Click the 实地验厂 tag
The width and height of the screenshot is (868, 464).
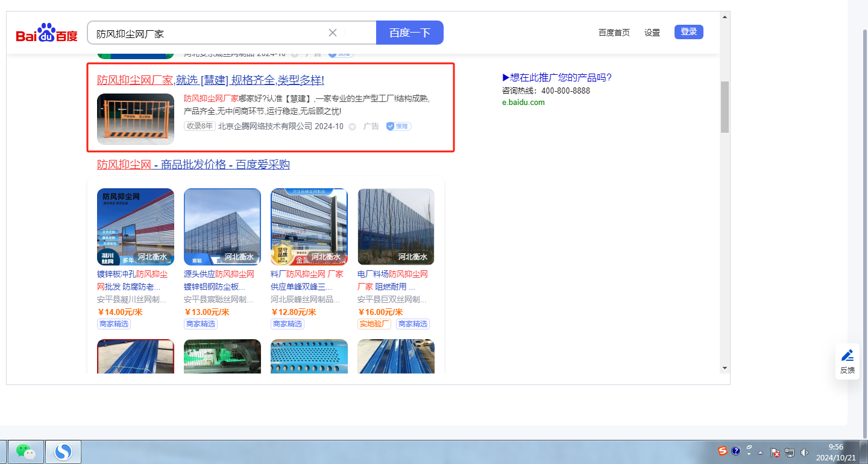pyautogui.click(x=374, y=324)
